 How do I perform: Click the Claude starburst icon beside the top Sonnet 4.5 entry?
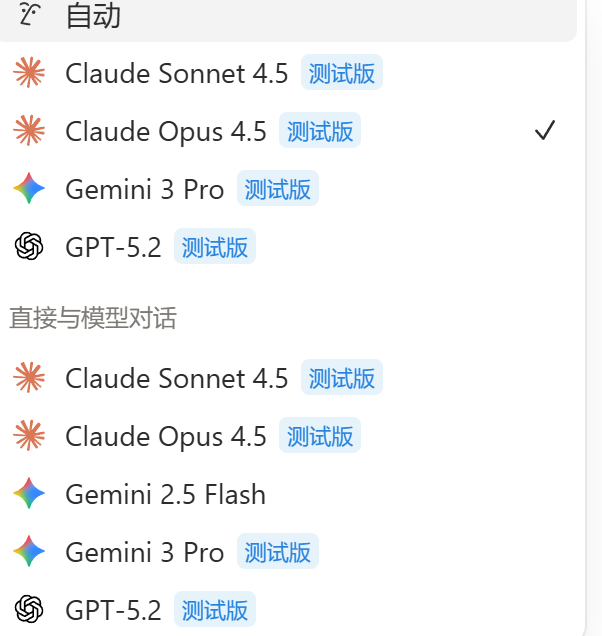point(29,73)
